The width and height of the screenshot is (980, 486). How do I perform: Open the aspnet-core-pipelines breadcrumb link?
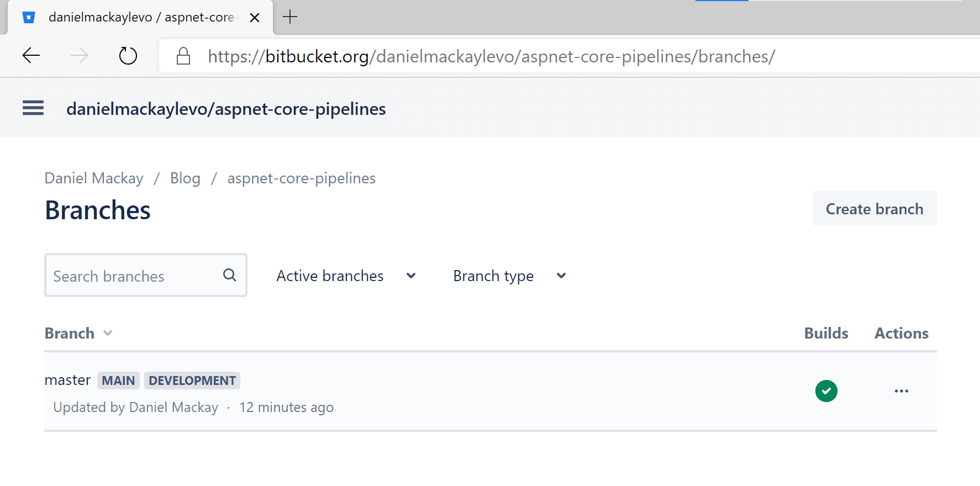(x=302, y=178)
